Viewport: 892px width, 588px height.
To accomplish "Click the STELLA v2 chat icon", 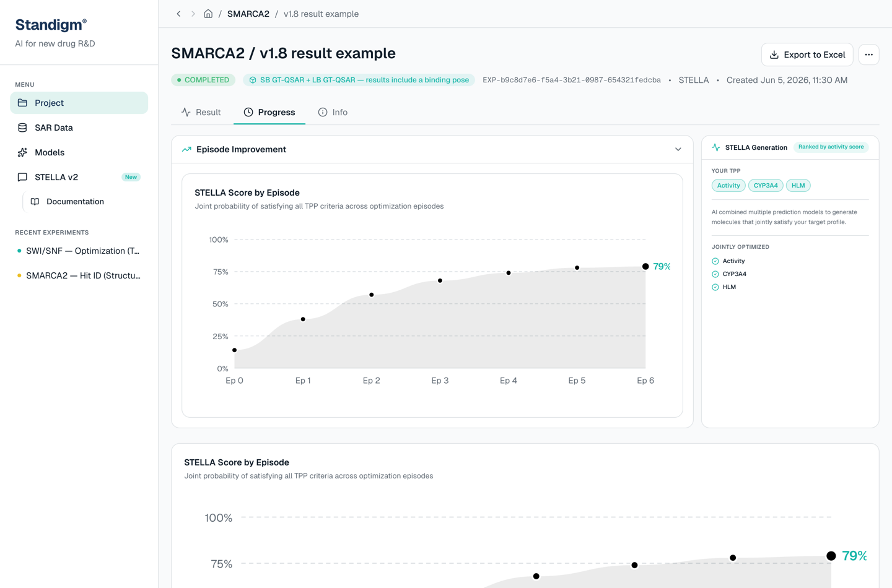I will coord(22,177).
